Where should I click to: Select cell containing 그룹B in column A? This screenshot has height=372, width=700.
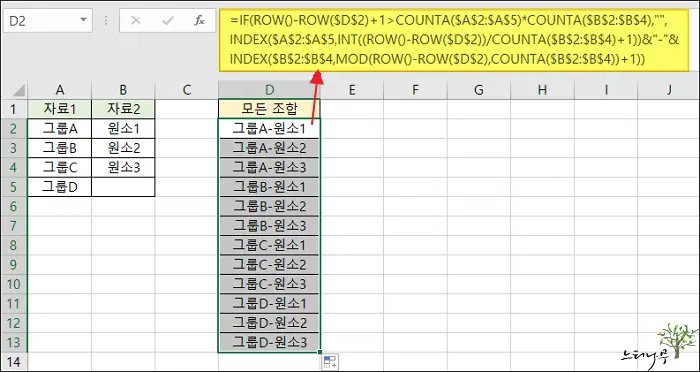(60, 148)
